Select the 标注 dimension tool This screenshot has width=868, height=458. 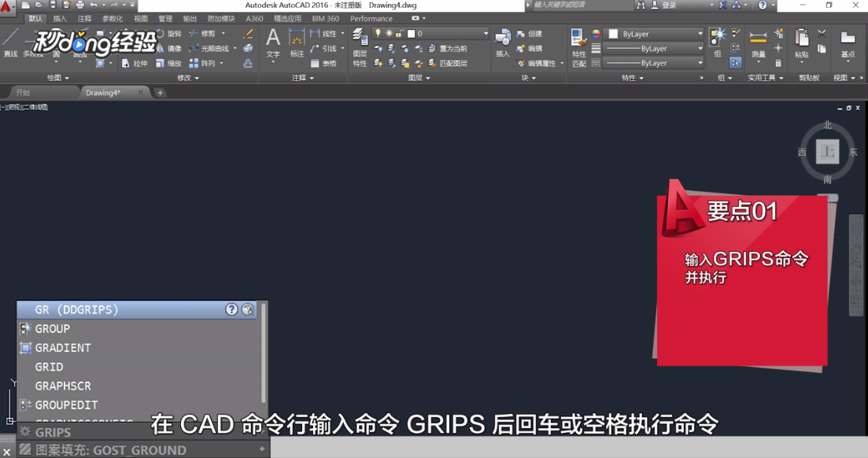(297, 43)
